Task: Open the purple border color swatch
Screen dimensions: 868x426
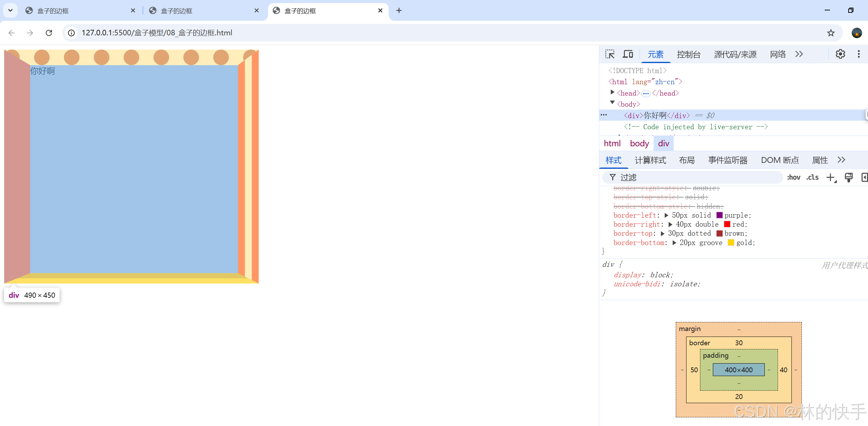Action: click(x=719, y=215)
